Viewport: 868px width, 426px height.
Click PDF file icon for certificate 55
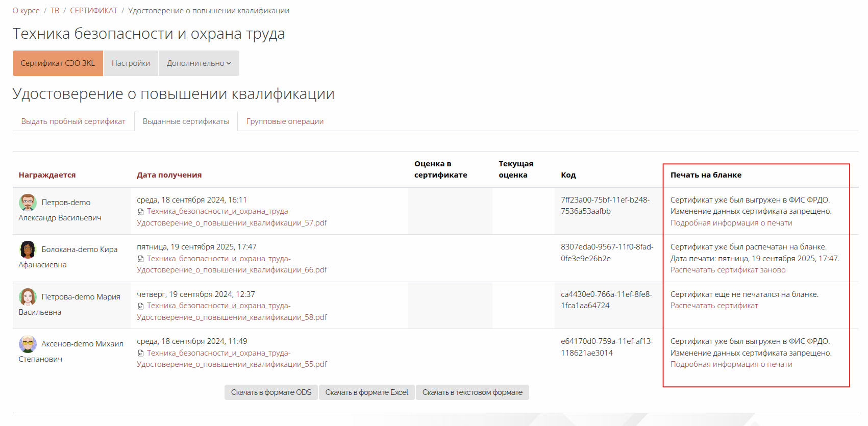pyautogui.click(x=140, y=353)
